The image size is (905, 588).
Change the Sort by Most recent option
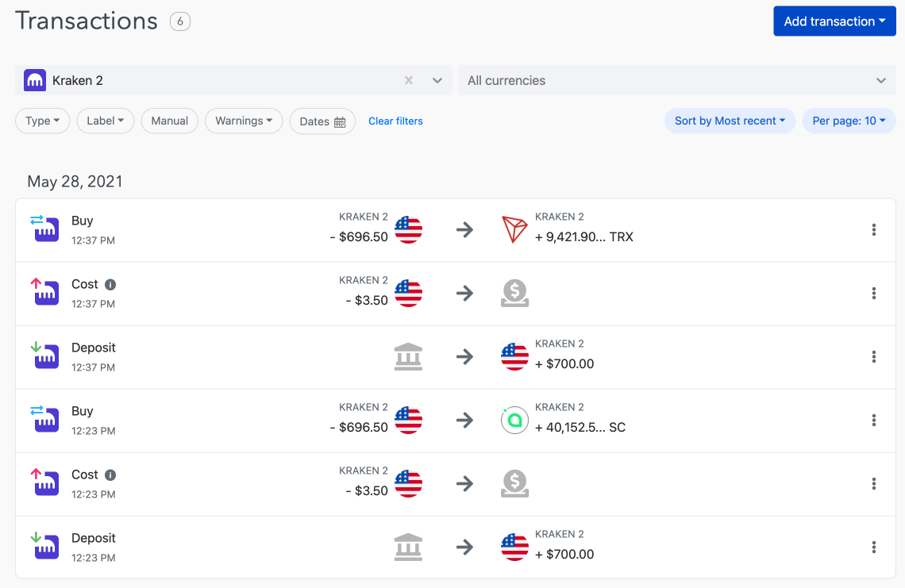tap(730, 121)
